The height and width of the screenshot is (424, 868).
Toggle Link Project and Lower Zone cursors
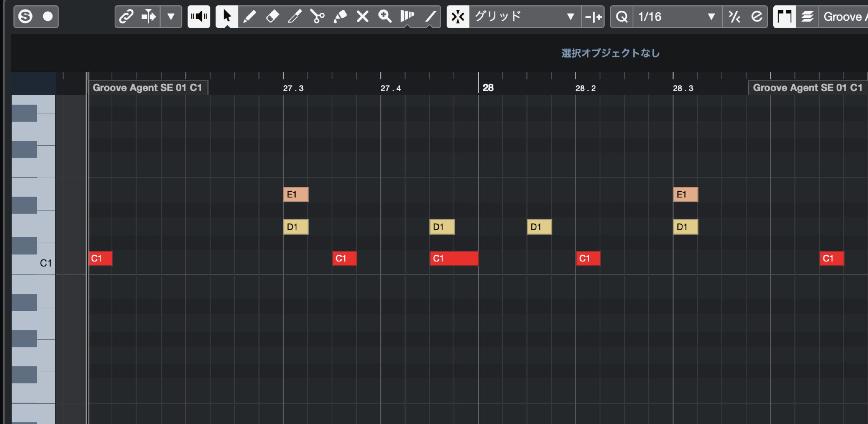[126, 16]
